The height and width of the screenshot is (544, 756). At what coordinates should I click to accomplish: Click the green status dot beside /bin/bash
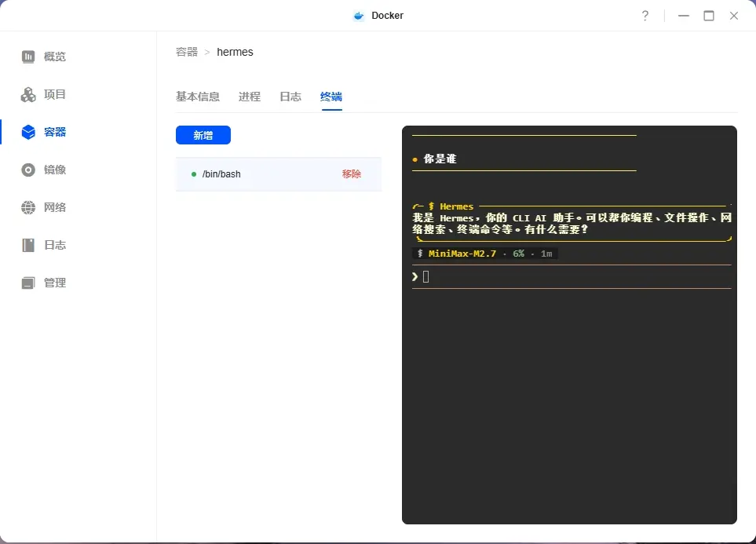coord(193,173)
